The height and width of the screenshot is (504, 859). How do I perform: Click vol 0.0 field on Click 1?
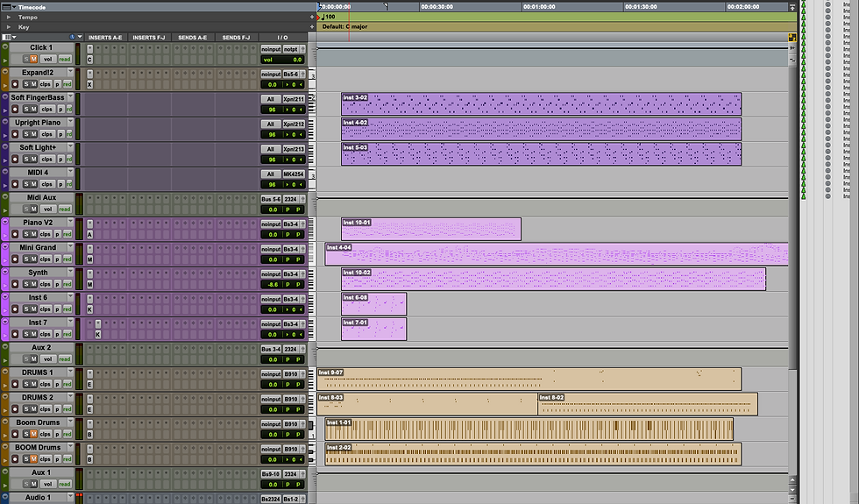pyautogui.click(x=282, y=60)
